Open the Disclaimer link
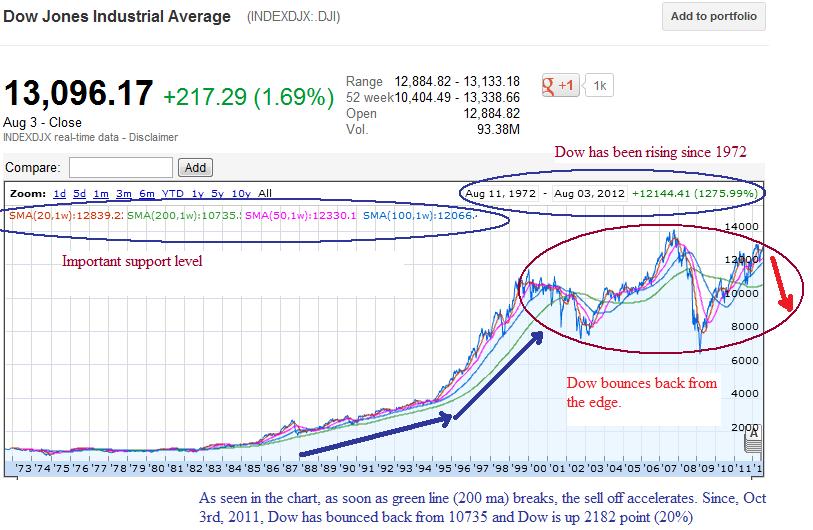 (153, 137)
